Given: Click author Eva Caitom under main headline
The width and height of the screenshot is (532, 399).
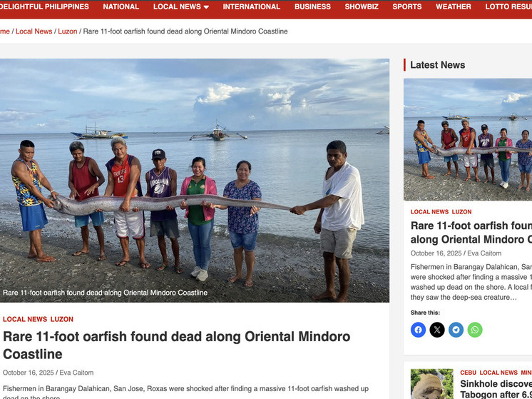Looking at the screenshot, I should click(76, 373).
